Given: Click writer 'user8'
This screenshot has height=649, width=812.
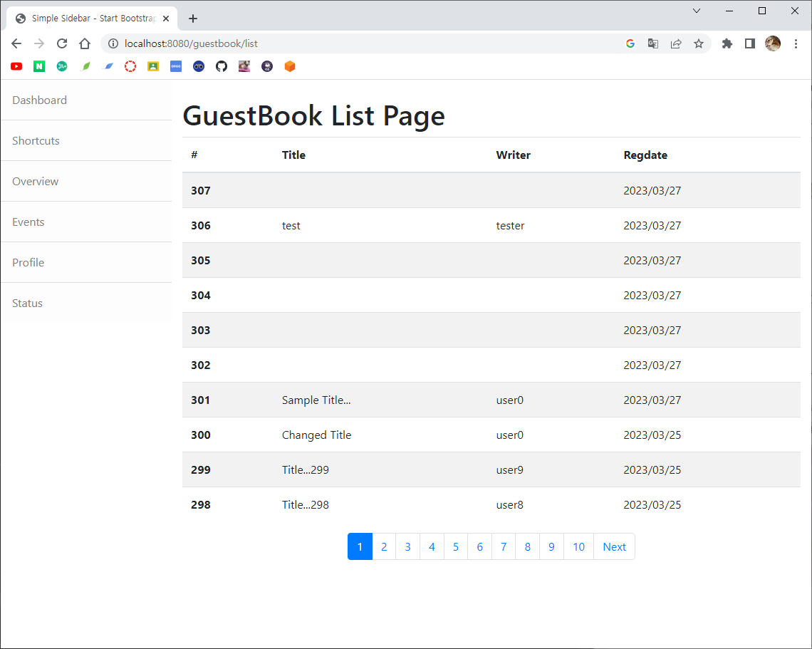Looking at the screenshot, I should (509, 504).
